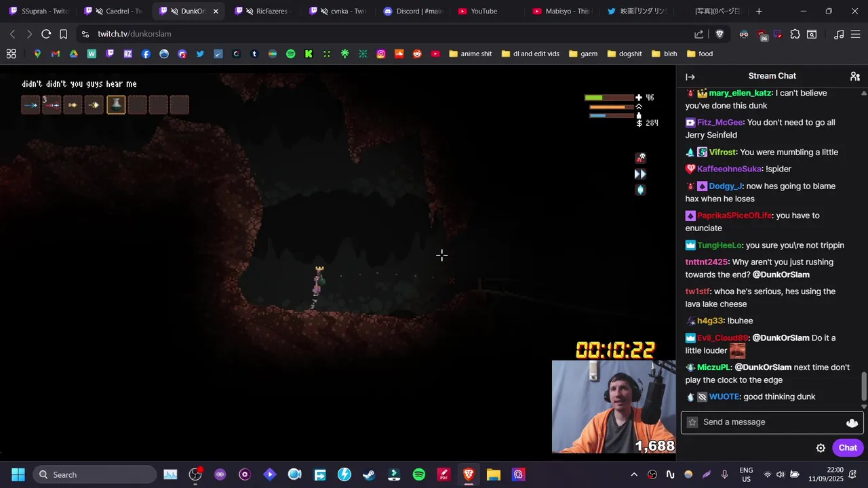Screen dimensions: 868x488
Task: Go back to the previous page
Action: coord(12,34)
